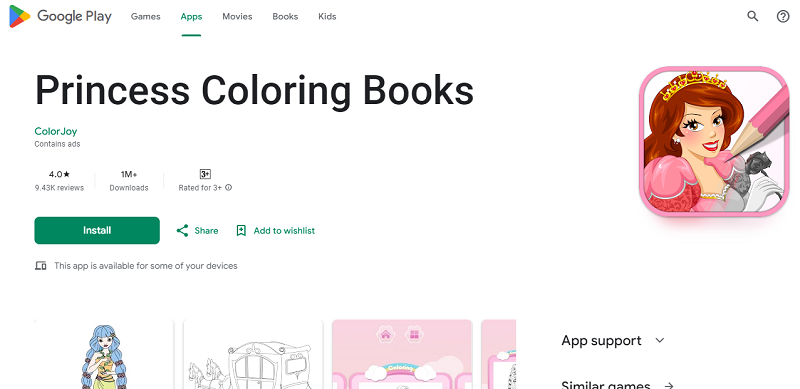
Task: Click the Share text label
Action: pyautogui.click(x=206, y=231)
